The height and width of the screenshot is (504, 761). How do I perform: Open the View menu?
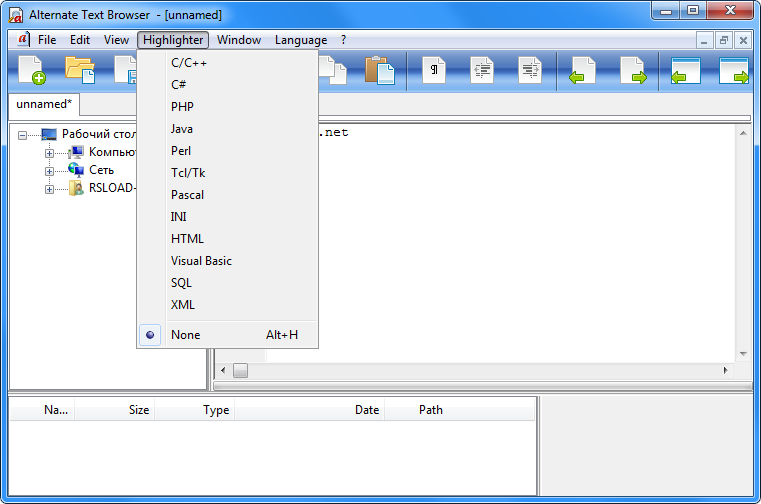(116, 40)
